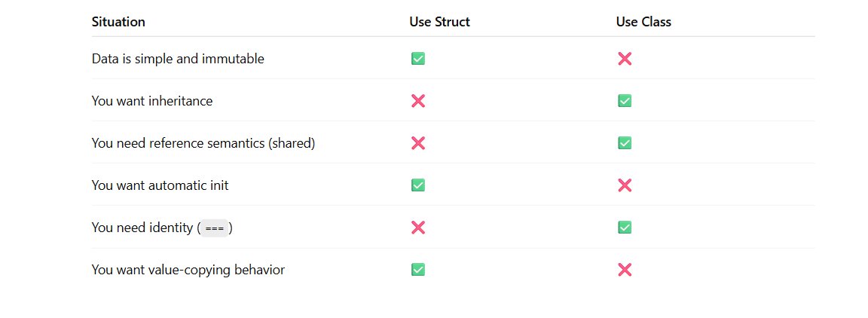The width and height of the screenshot is (868, 318).
Task: Click the === inline code snippet
Action: click(214, 228)
